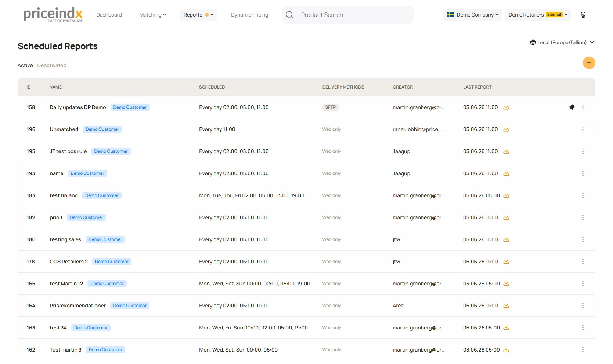The width and height of the screenshot is (613, 364).
Task: Click Demo Customer tag on prio 1 row
Action: (x=86, y=217)
